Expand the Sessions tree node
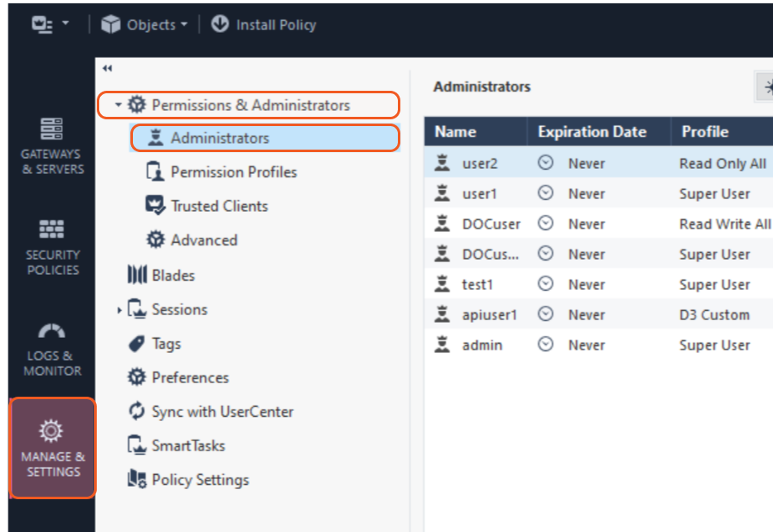 (119, 310)
